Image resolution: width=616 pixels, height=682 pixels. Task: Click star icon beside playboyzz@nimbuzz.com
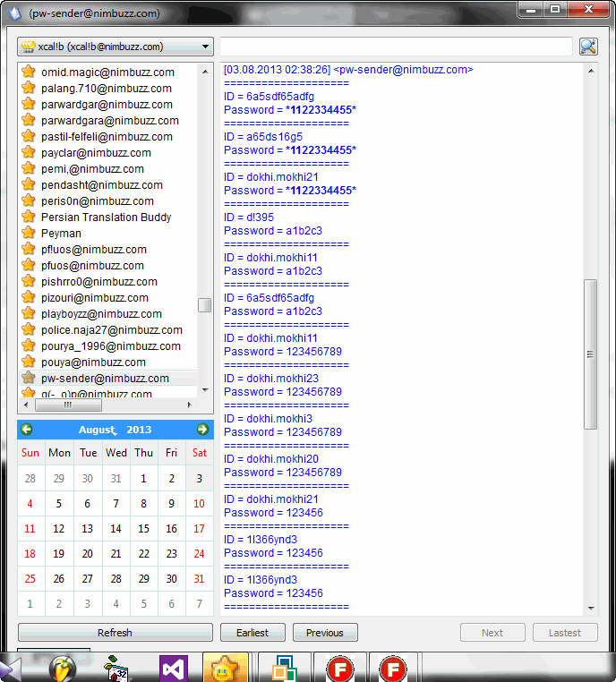click(29, 313)
